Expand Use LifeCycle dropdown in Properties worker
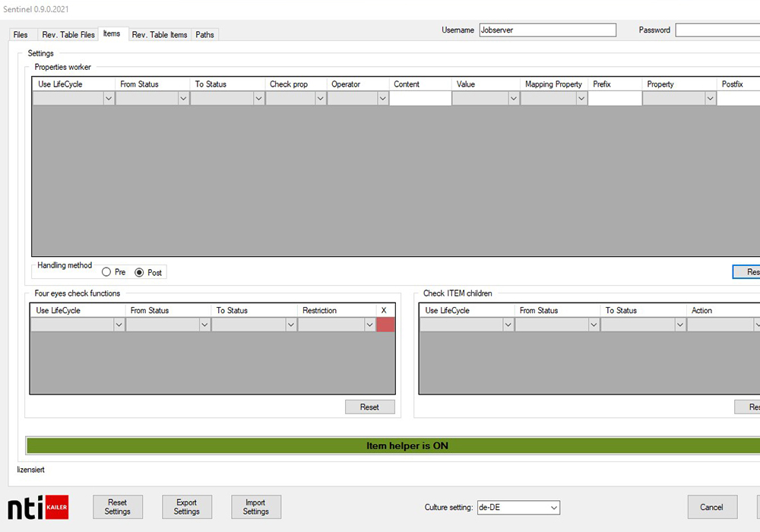The image size is (760, 532). [108, 99]
